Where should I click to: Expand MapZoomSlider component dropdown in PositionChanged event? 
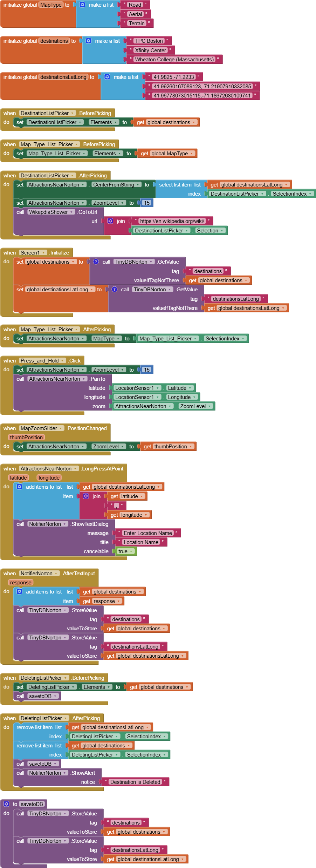(x=61, y=428)
